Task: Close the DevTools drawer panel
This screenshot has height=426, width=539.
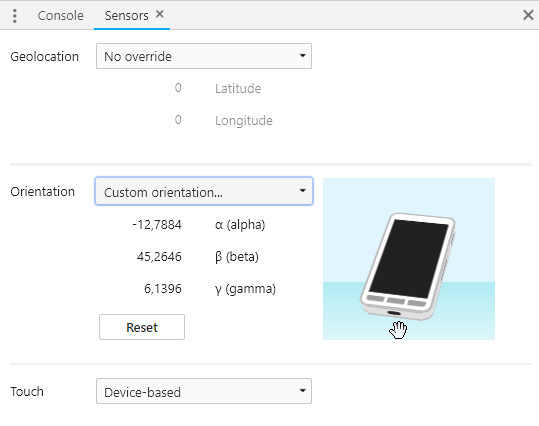Action: pos(528,15)
